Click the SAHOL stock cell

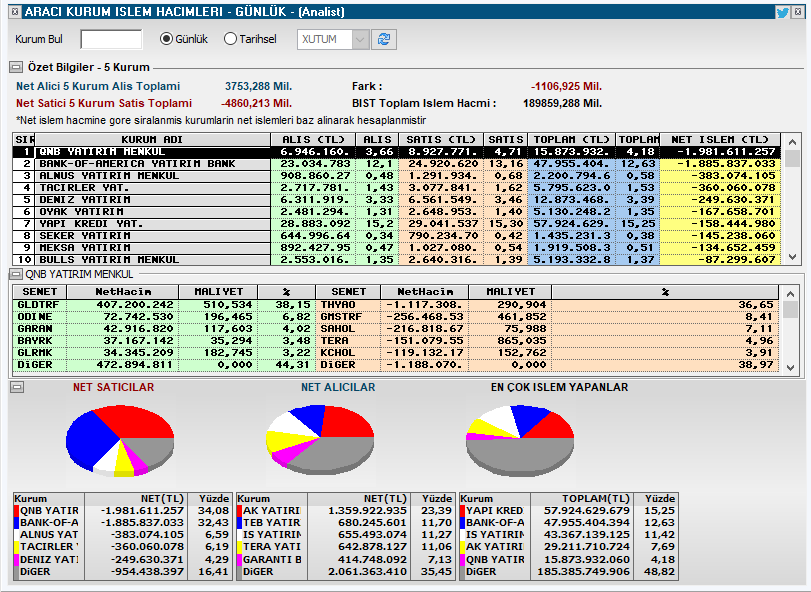click(x=348, y=329)
